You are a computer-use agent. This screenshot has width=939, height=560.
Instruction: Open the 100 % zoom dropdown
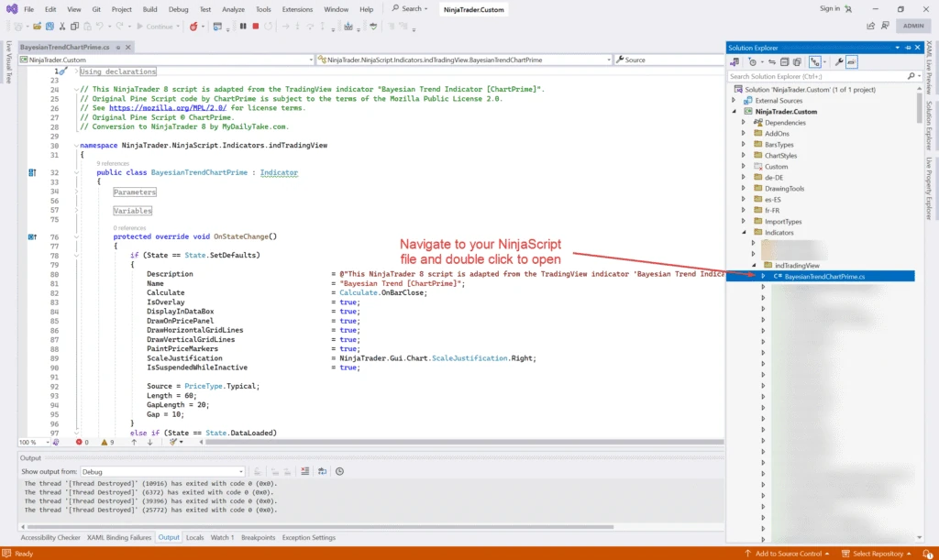(x=34, y=442)
